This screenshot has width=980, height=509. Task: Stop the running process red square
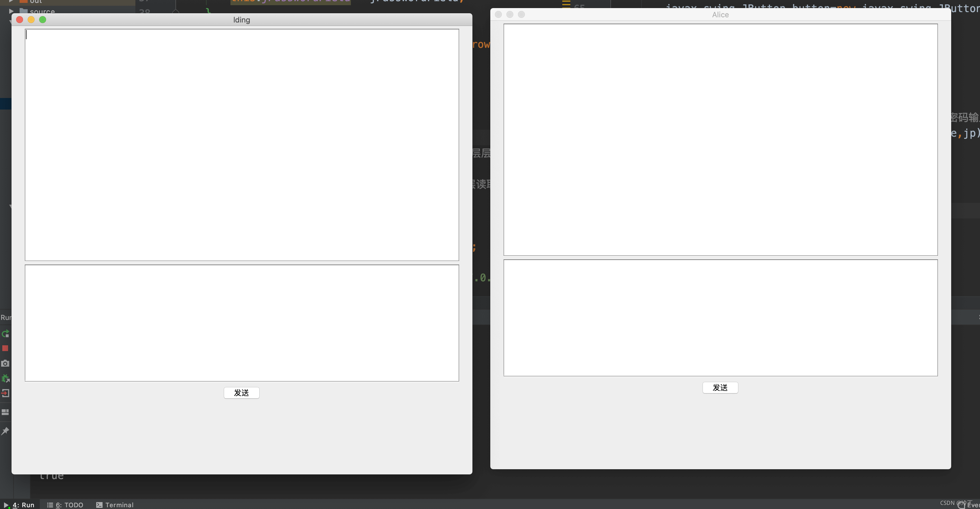click(5, 348)
